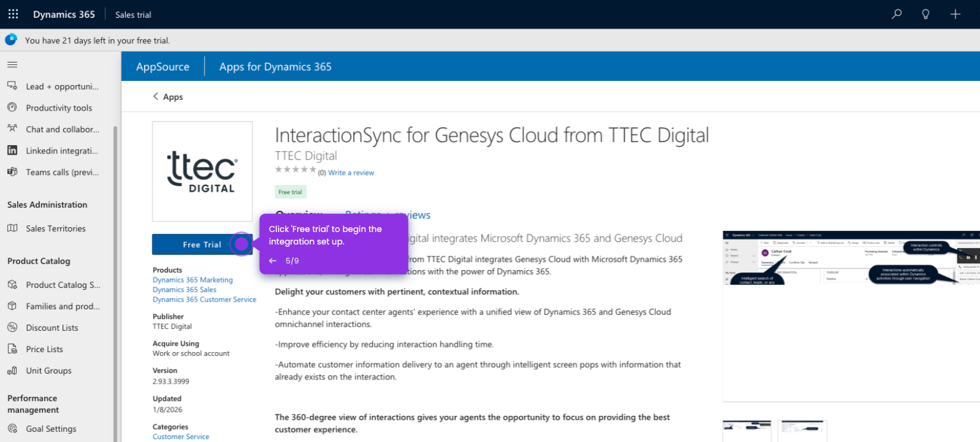Click the search magnifier icon in header
This screenshot has height=442, width=980.
897,14
